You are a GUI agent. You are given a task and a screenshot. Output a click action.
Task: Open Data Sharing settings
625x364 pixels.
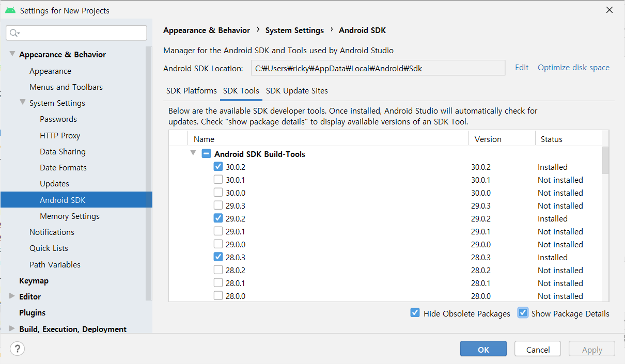tap(62, 151)
